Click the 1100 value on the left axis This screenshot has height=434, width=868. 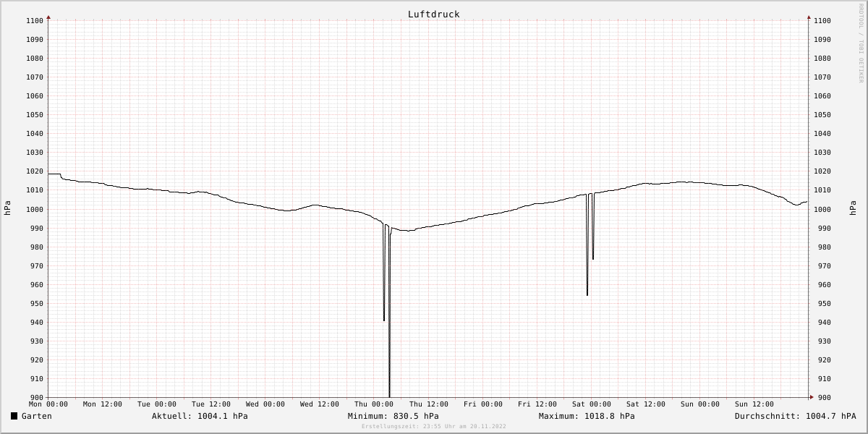35,21
